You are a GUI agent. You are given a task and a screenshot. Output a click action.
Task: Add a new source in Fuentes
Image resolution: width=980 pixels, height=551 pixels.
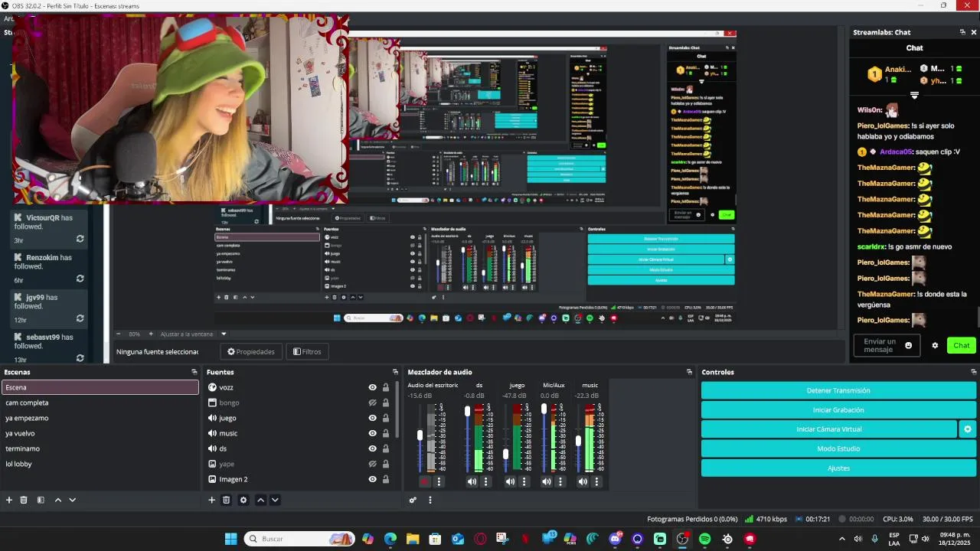click(x=212, y=500)
